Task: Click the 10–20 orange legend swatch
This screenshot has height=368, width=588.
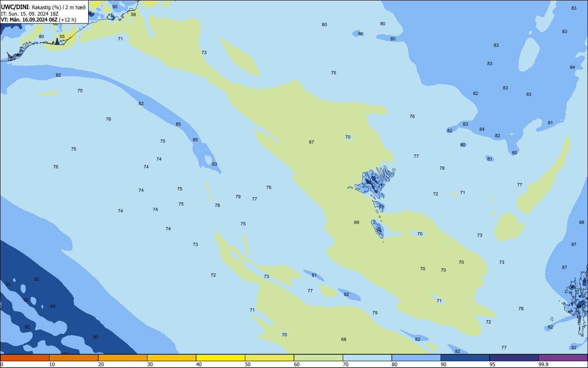Action: (73, 357)
